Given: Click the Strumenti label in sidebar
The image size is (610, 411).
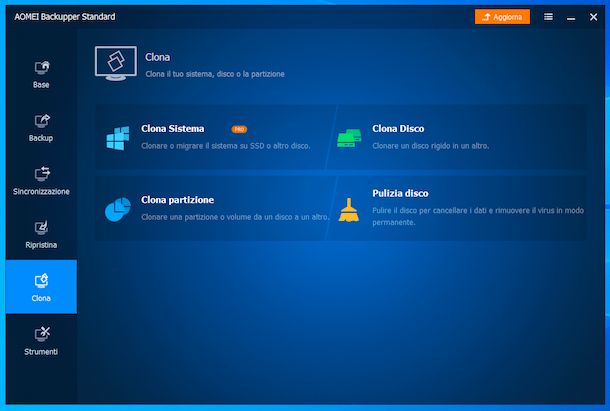Looking at the screenshot, I should (x=41, y=352).
